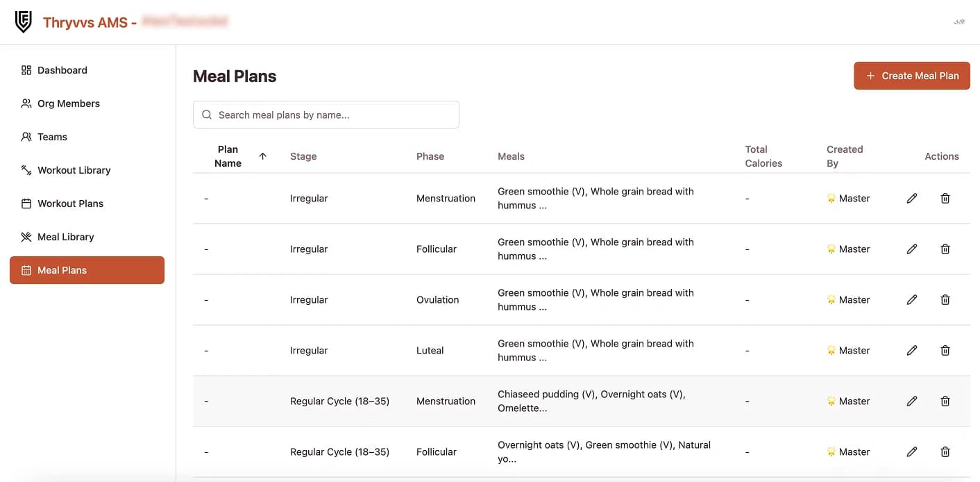Edit the Irregular Menstruation meal plan
This screenshot has height=482, width=980.
click(x=912, y=199)
